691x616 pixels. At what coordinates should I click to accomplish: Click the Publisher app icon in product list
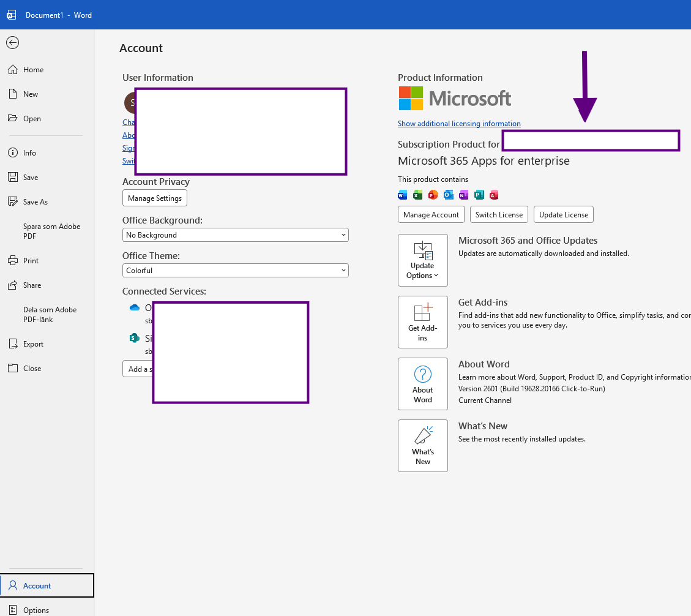point(479,195)
